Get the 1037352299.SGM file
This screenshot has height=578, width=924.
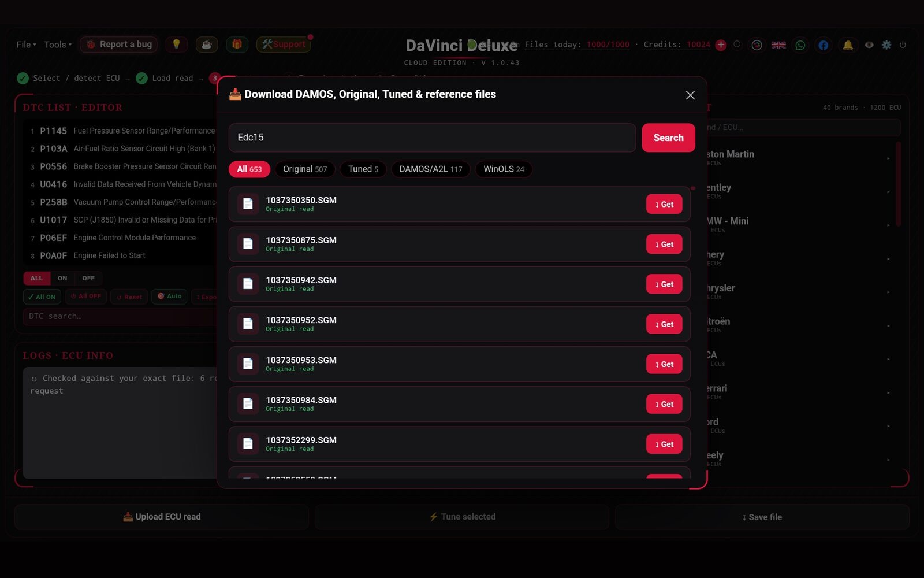[x=664, y=443]
